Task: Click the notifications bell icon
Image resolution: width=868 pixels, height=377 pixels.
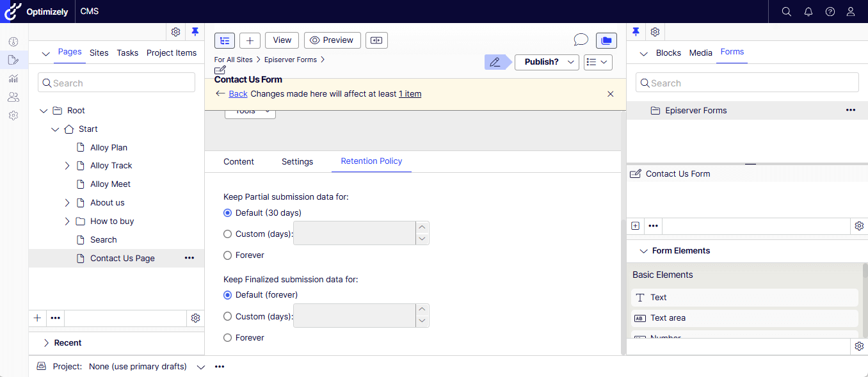Action: pos(808,12)
